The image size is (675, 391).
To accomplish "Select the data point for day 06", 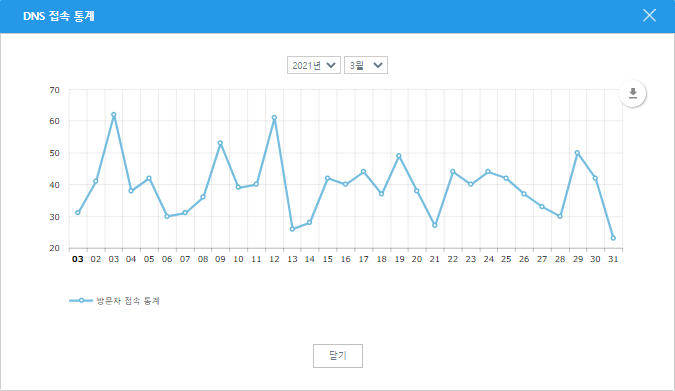I will point(167,216).
